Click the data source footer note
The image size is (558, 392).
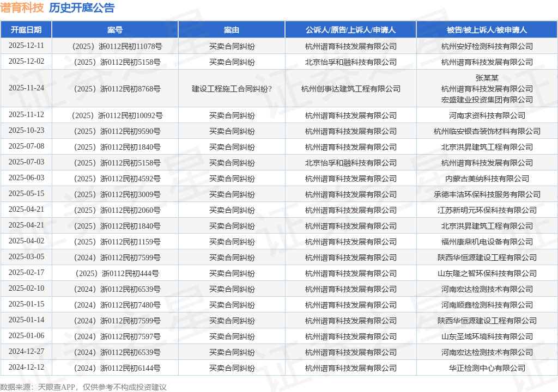pyautogui.click(x=83, y=387)
